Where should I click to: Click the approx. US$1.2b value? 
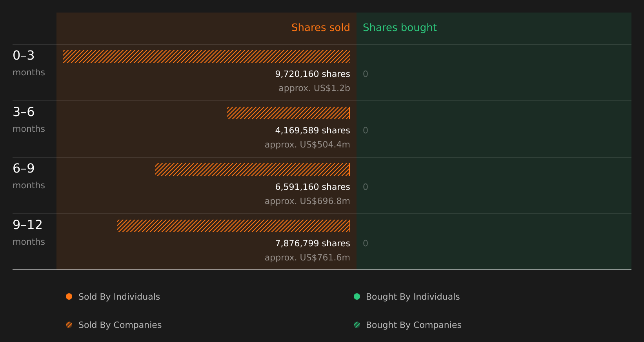314,88
